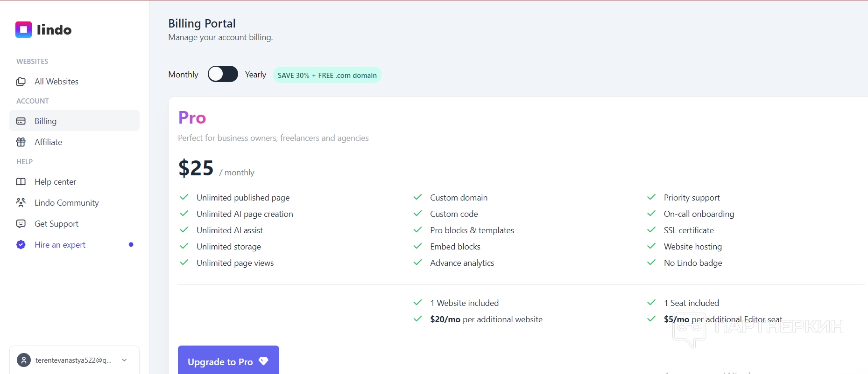Click the Hire an expert verified badge icon
Screen dimensions: 868x374
[21, 245]
